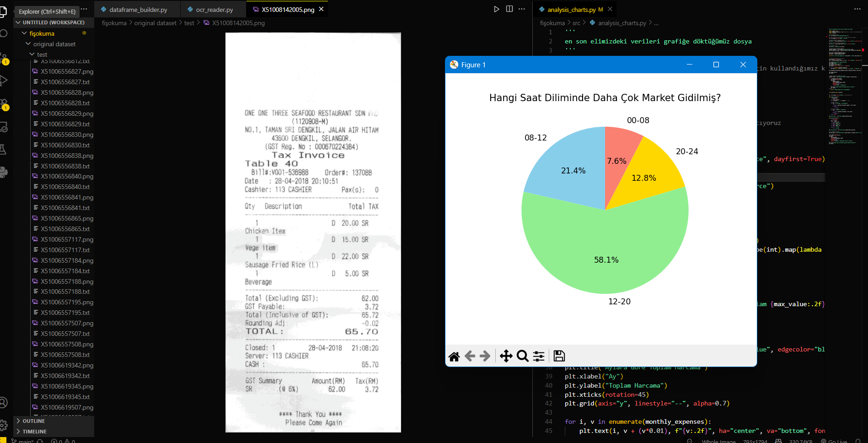Open Explorer views and more actions menu
This screenshot has width=868, height=443.
[84, 9]
